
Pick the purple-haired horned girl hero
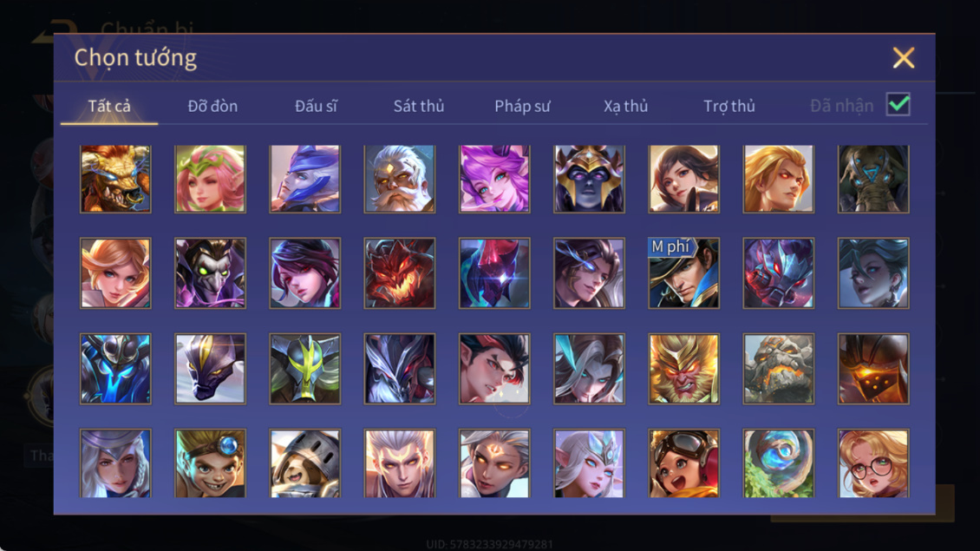(x=494, y=179)
